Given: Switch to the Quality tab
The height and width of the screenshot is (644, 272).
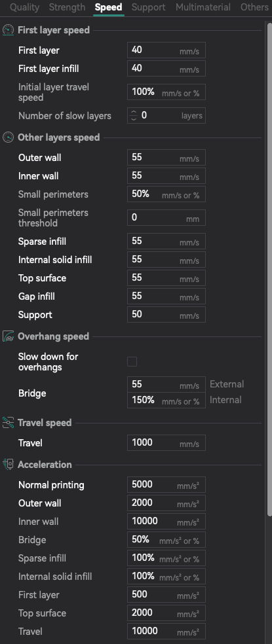Looking at the screenshot, I should pos(24,7).
